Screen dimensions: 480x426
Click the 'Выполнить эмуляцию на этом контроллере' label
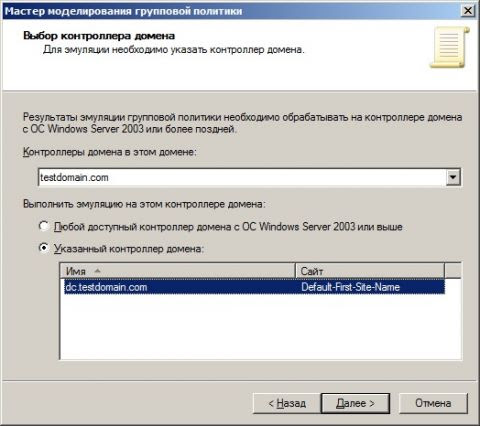click(x=144, y=204)
